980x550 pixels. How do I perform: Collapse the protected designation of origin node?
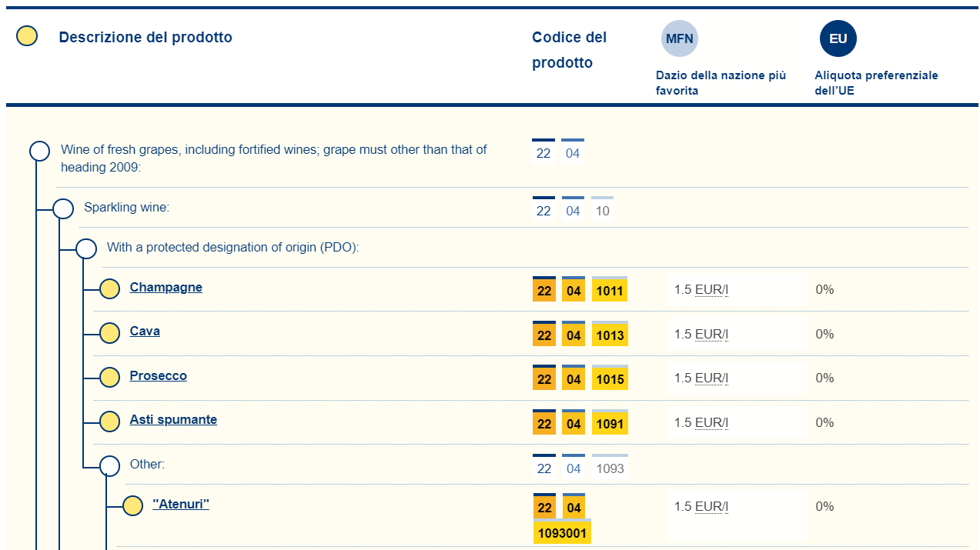[x=86, y=248]
